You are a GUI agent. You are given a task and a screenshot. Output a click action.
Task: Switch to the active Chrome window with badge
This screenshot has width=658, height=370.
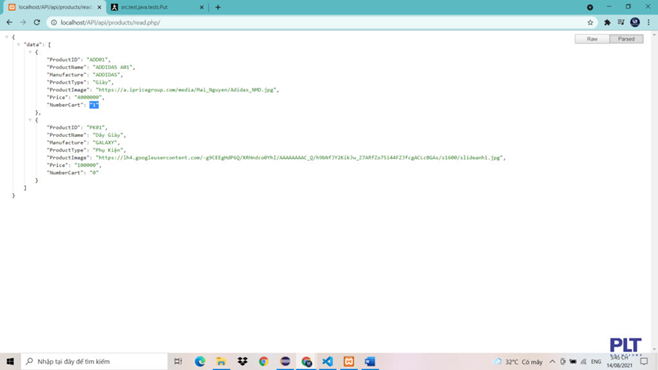click(306, 361)
